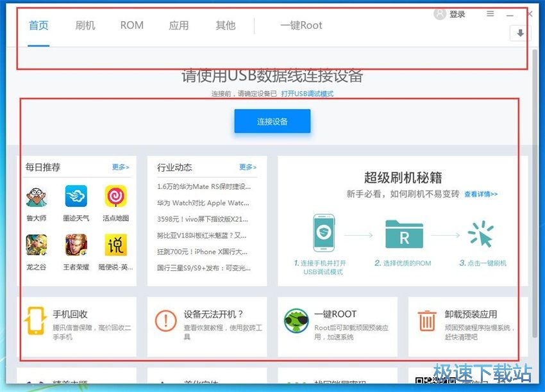Click the 设备无法开机 warning icon

166,320
